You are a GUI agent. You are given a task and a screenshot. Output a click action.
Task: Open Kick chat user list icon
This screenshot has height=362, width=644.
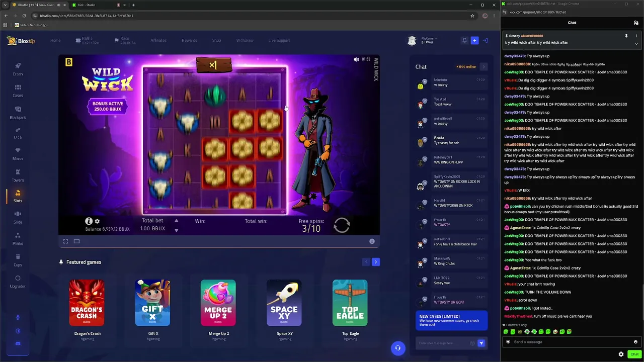click(x=636, y=23)
